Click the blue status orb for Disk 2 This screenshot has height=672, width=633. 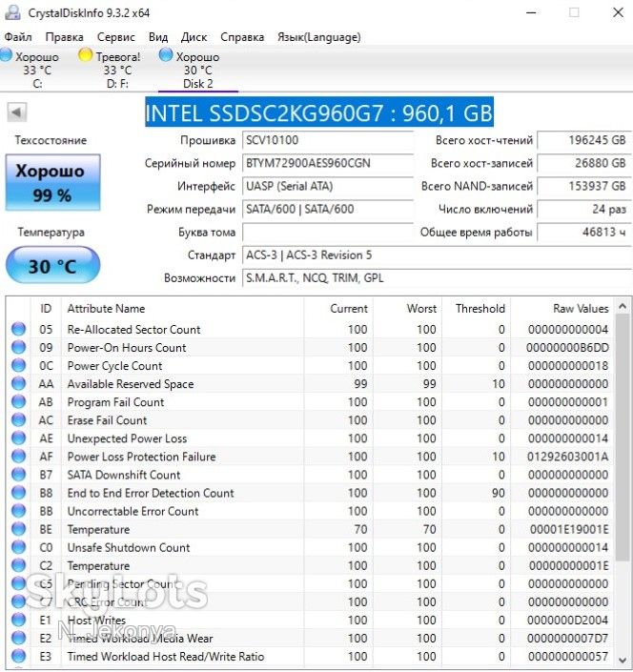[166, 55]
